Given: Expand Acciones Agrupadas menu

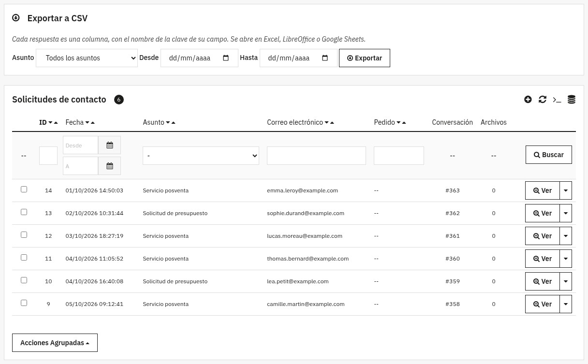Looking at the screenshot, I should click(55, 343).
